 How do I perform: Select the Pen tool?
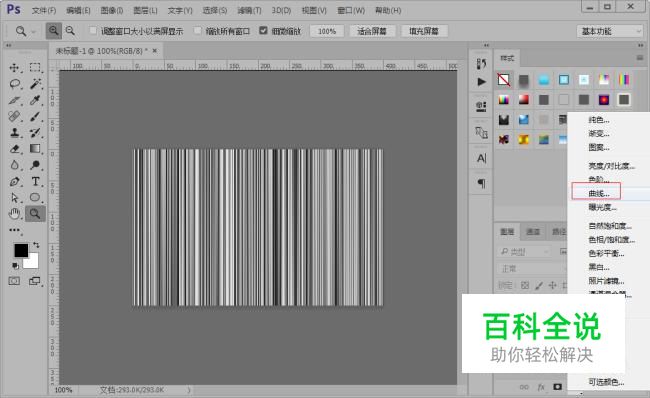tap(15, 182)
